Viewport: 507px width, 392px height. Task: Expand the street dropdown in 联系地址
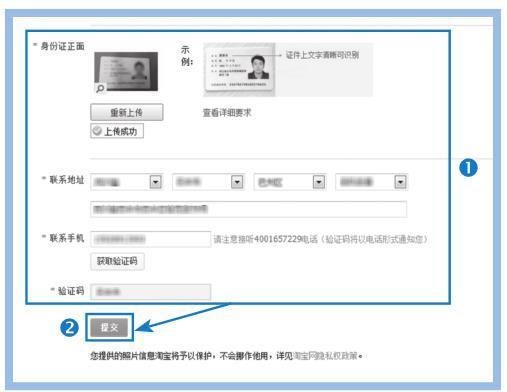[x=400, y=182]
